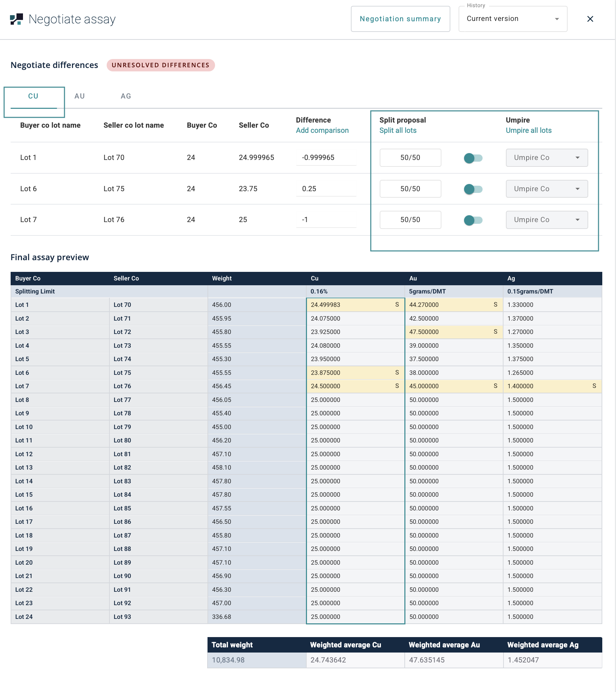Image resolution: width=616 pixels, height=692 pixels.
Task: Toggle the split/umpire switch for Lot 6
Action: [473, 189]
